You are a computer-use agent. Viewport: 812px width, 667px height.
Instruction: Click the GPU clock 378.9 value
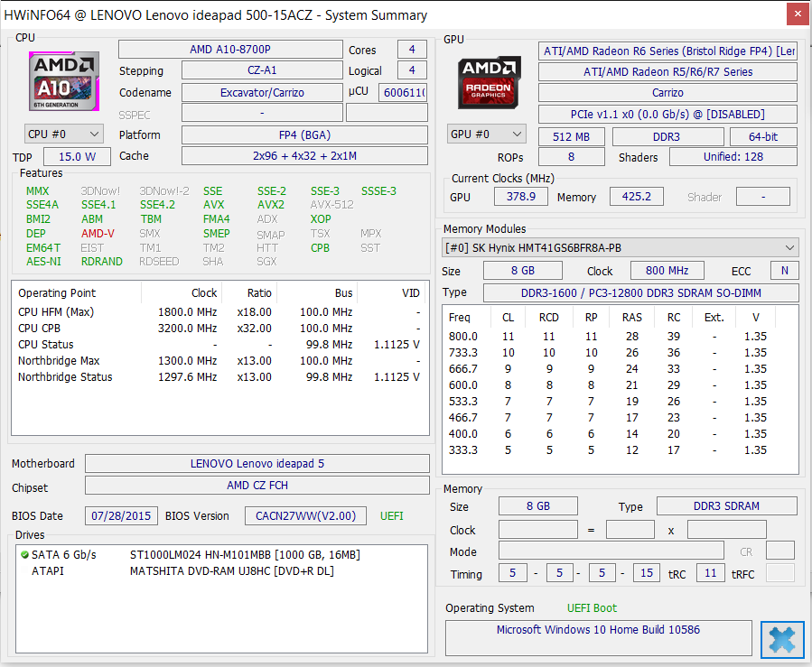point(521,197)
